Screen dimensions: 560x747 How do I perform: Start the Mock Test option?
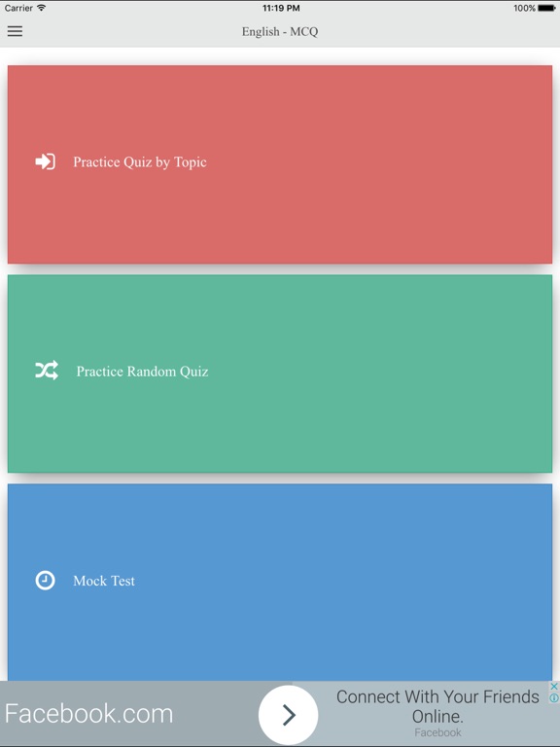(104, 581)
